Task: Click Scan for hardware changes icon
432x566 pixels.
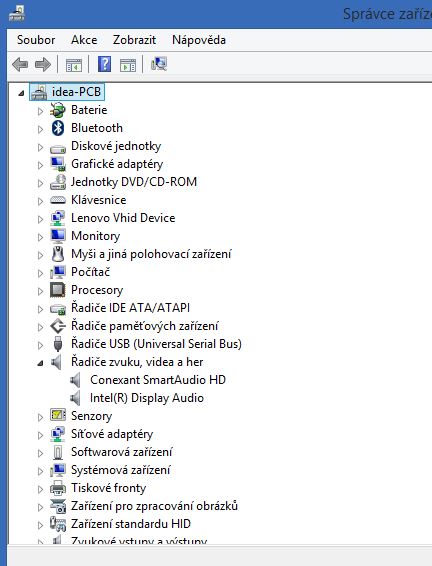Action: click(159, 64)
